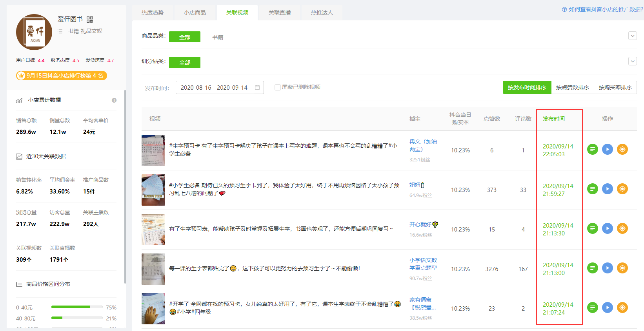Viewport: 644px width, 331px height.
Task: Click the 0-40元 price distribution bar
Action: (x=77, y=307)
